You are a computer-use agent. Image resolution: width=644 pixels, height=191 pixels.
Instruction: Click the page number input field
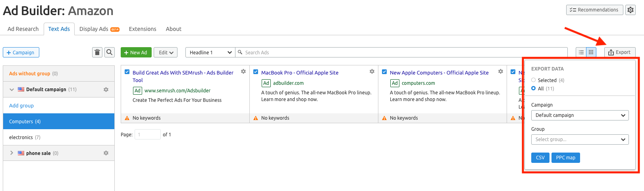pos(148,135)
